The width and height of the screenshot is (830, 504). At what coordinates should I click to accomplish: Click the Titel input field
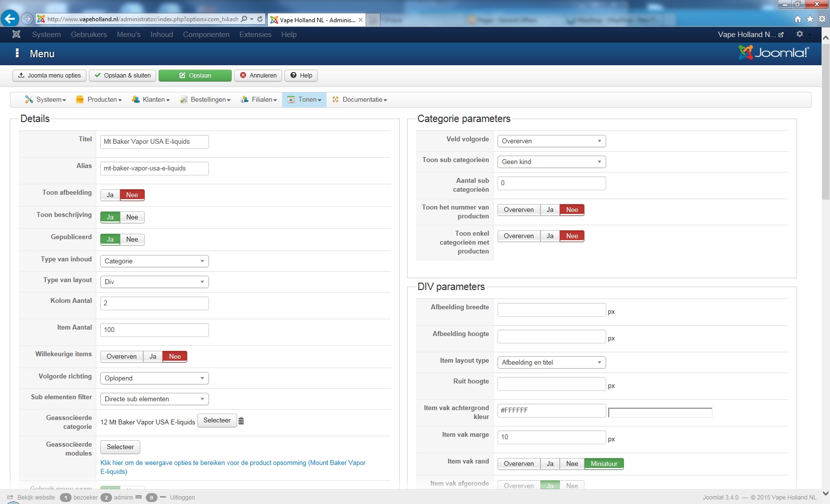[x=155, y=141]
